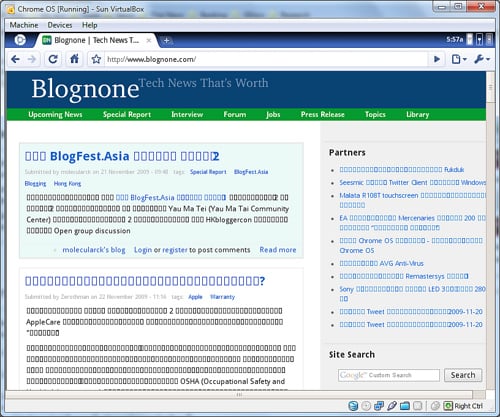Click the Blogging tag link
This screenshot has height=417, width=500.
click(35, 184)
